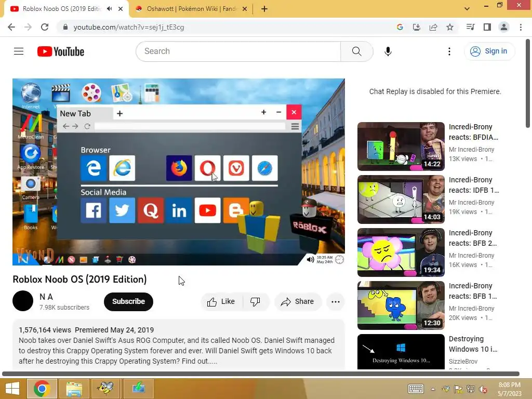Image resolution: width=532 pixels, height=399 pixels.
Task: Open the network icon in the tray
Action: (471, 389)
